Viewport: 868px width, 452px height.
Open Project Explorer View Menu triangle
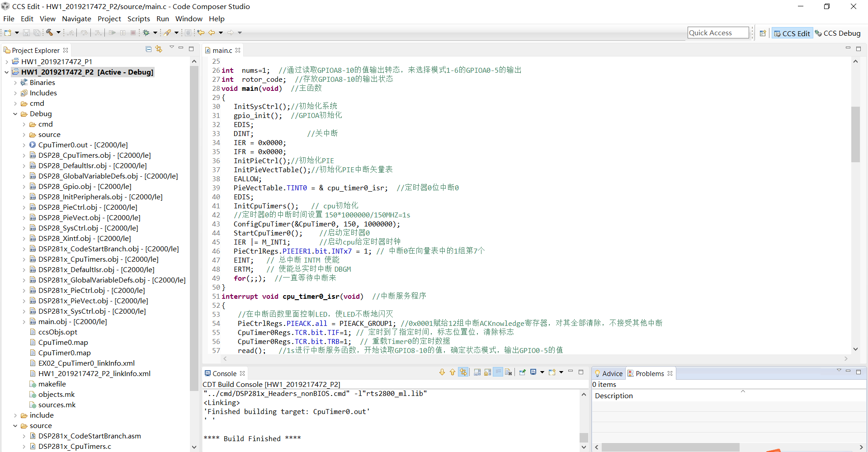171,47
